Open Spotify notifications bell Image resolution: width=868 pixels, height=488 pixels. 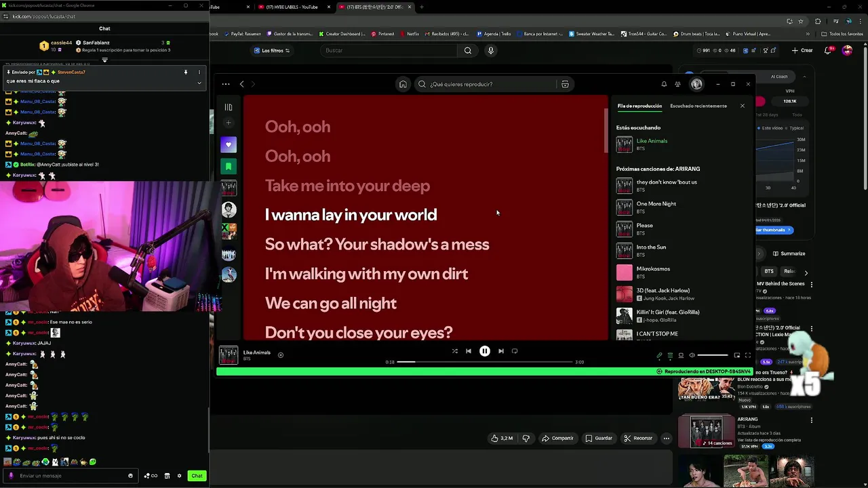(664, 84)
